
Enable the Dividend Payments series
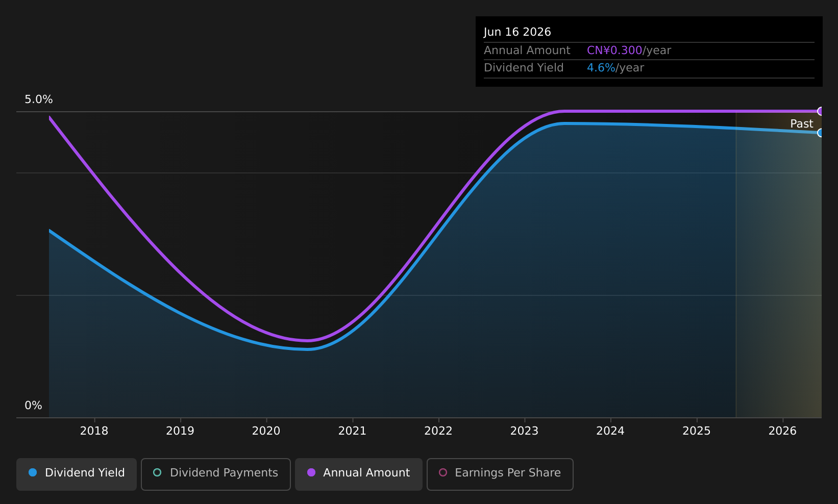pos(216,474)
